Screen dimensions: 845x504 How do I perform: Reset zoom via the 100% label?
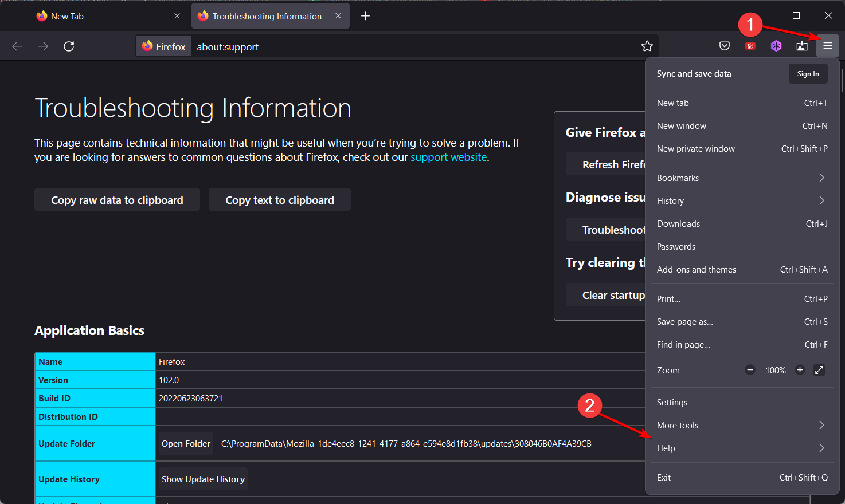[775, 371]
